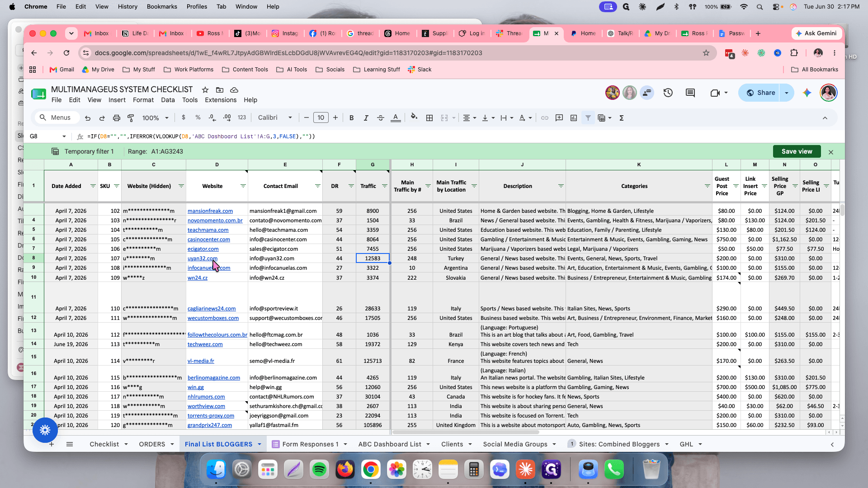Open the Name box dropdown arrow
This screenshot has height=488, width=868.
click(64, 136)
